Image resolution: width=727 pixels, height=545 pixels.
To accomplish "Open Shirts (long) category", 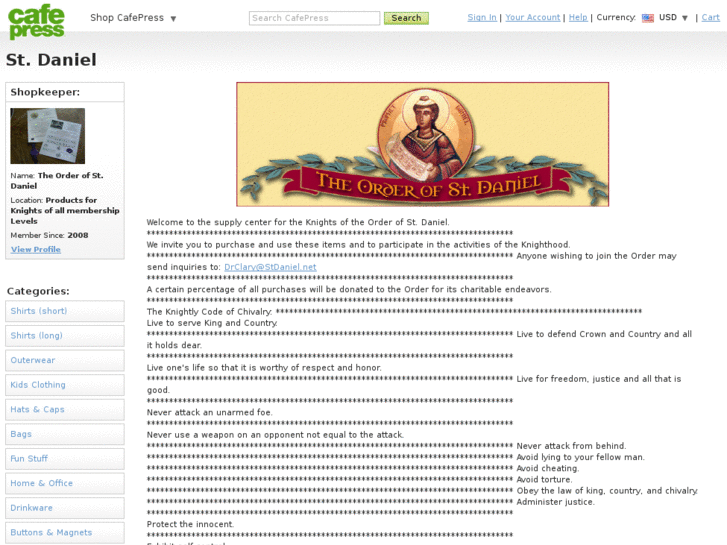I will (65, 335).
